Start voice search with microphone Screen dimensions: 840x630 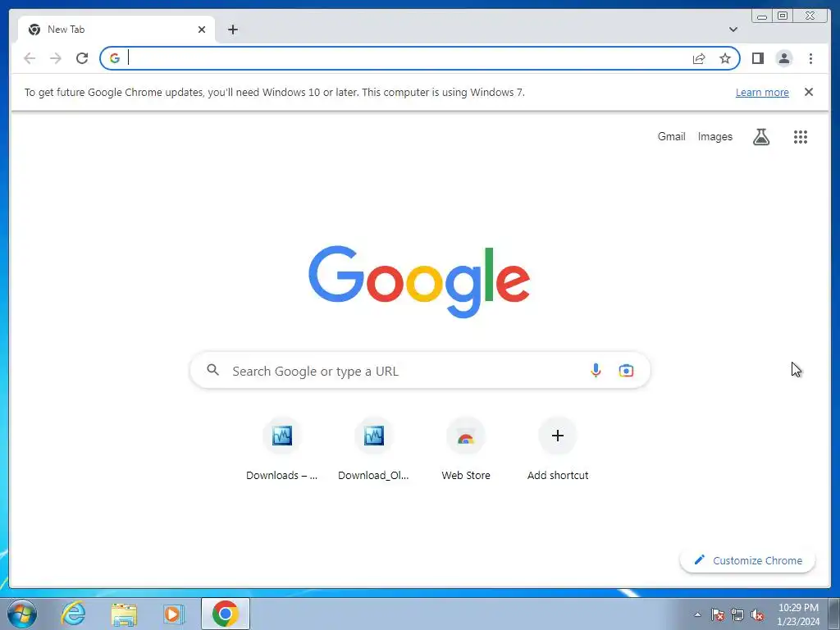pos(596,370)
